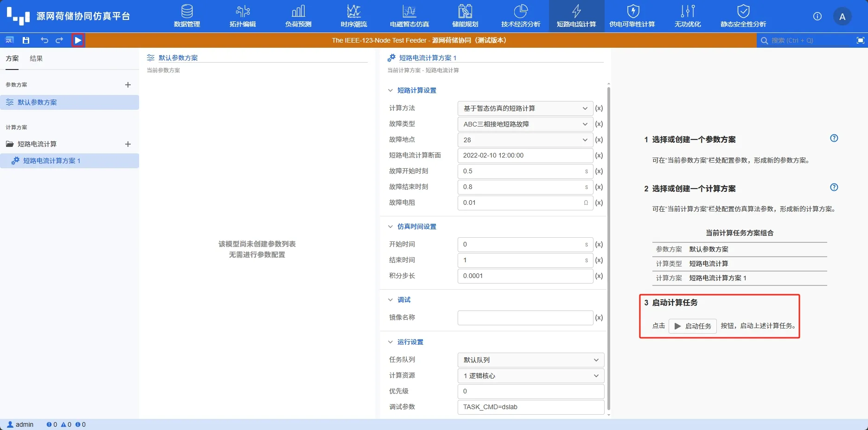Open 故障地点 dropdown
This screenshot has width=868, height=430.
coord(525,140)
